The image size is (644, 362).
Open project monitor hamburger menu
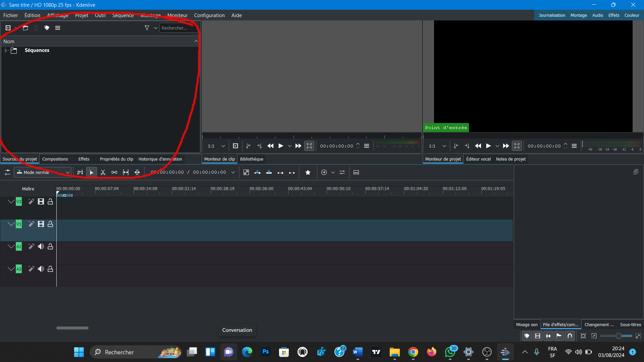click(x=574, y=146)
